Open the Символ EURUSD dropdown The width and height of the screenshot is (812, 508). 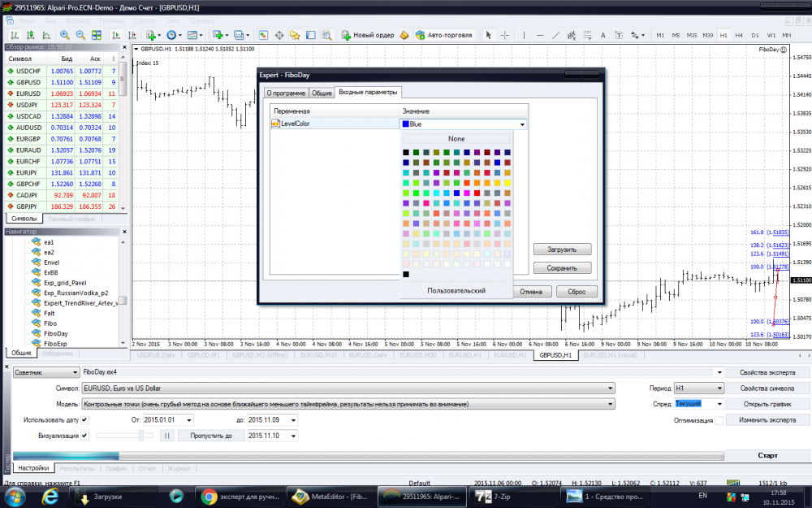(610, 388)
